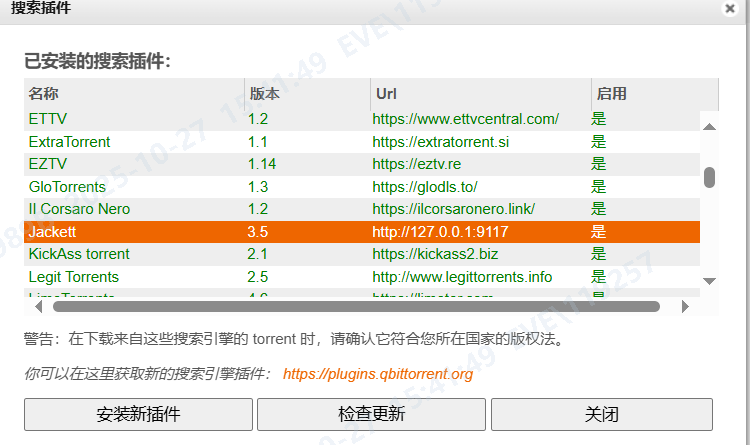Screen dimensions: 750x445
Task: Select the Legit Torrents plugin row
Action: (x=362, y=277)
